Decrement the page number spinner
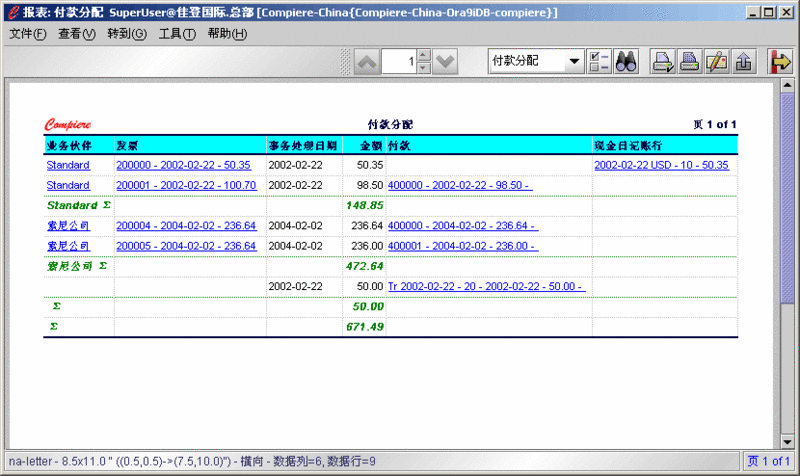Viewport: 800px width, 476px height. [x=424, y=68]
